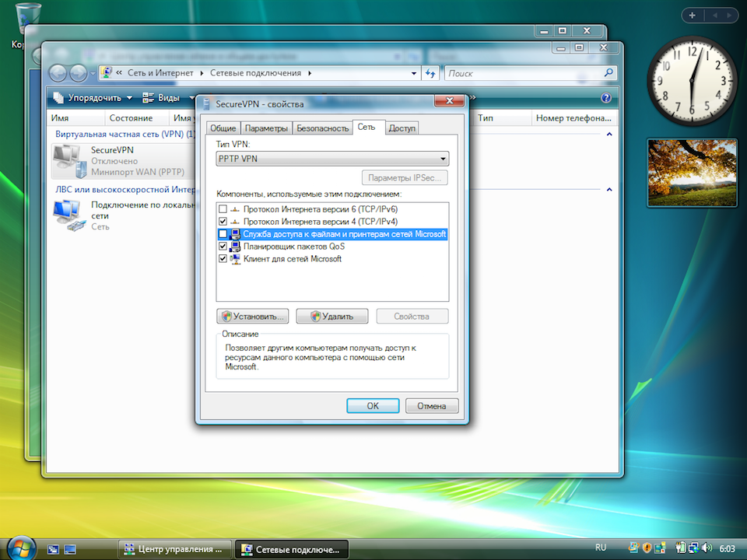Refresh the network connections folder
Image resolution: width=747 pixels, height=560 pixels.
click(x=430, y=73)
